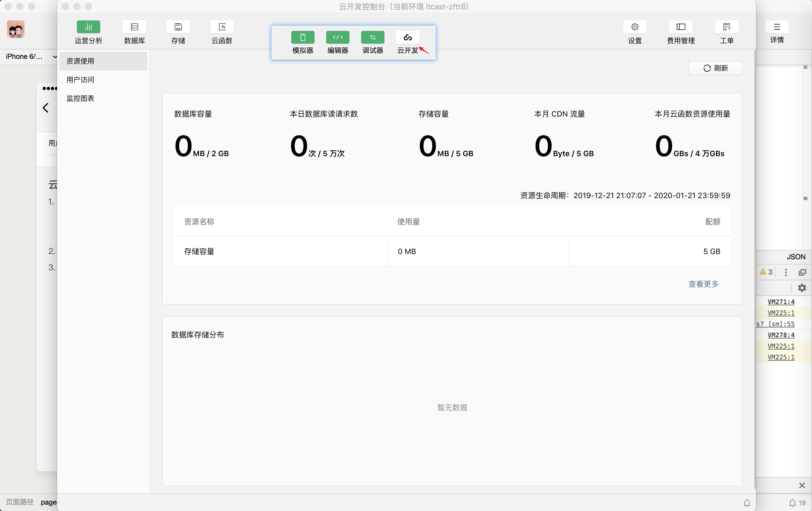Click the 刷新 refresh button
Viewport: 812px width, 511px height.
pyautogui.click(x=715, y=68)
